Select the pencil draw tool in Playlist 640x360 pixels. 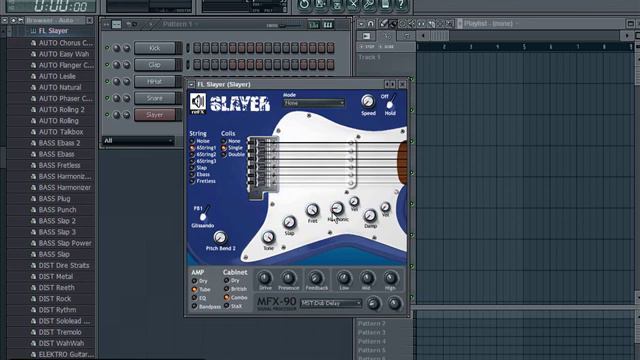pyautogui.click(x=383, y=24)
